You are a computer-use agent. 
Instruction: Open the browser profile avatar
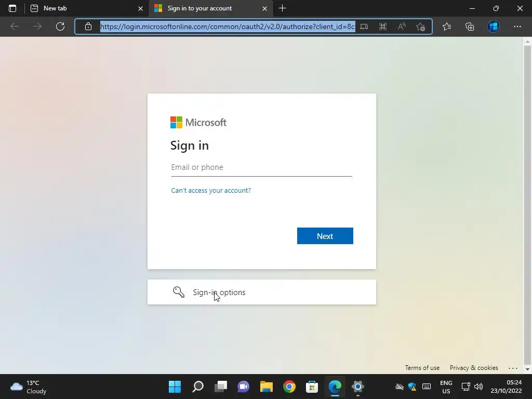click(494, 26)
